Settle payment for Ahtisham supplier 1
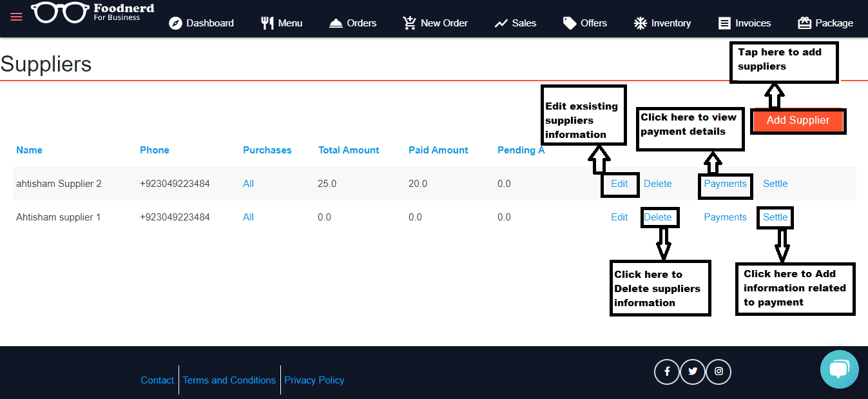 coord(775,217)
